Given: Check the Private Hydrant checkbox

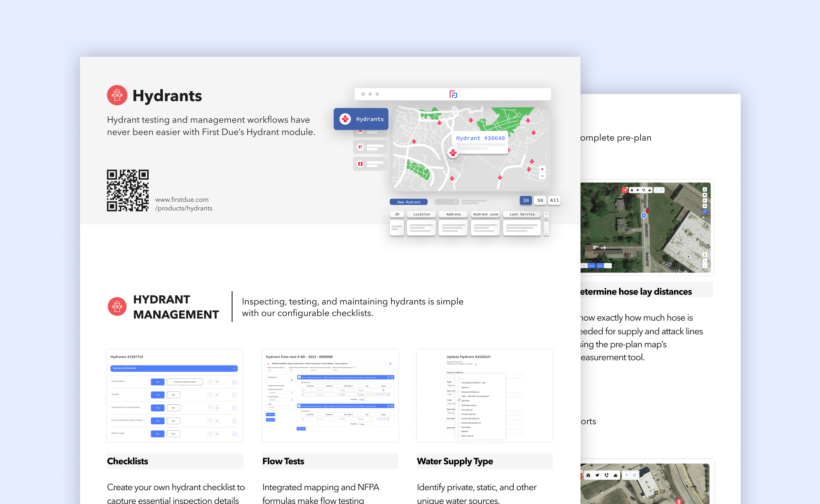Looking at the screenshot, I should [x=459, y=414].
